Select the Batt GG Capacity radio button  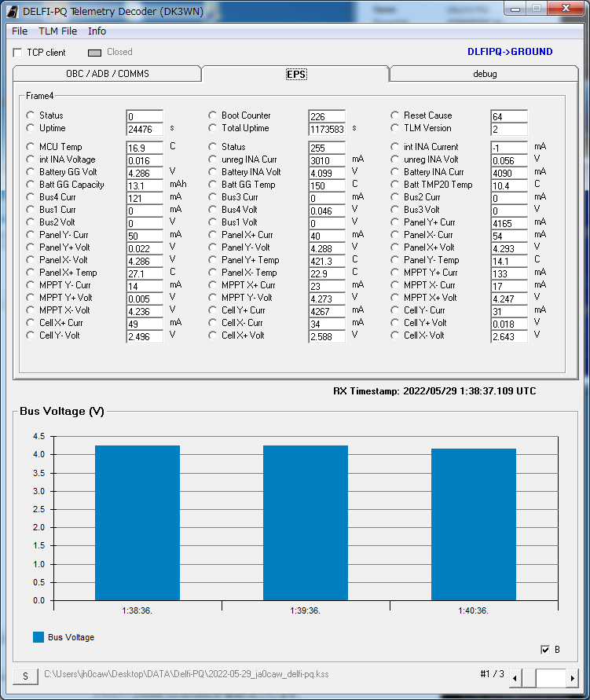[30, 184]
